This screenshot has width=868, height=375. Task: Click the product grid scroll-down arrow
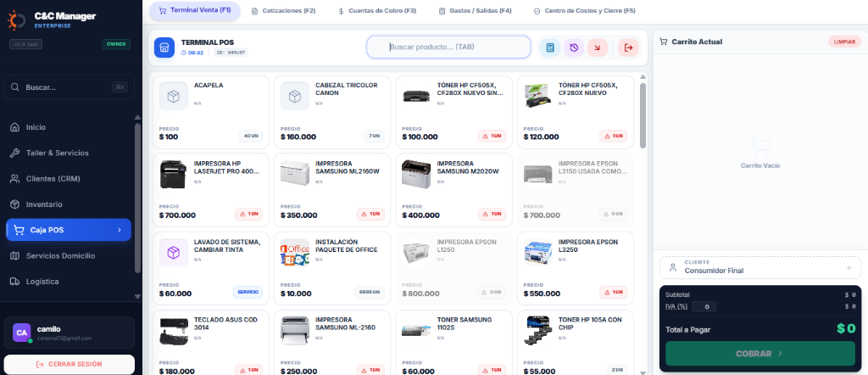click(x=643, y=372)
